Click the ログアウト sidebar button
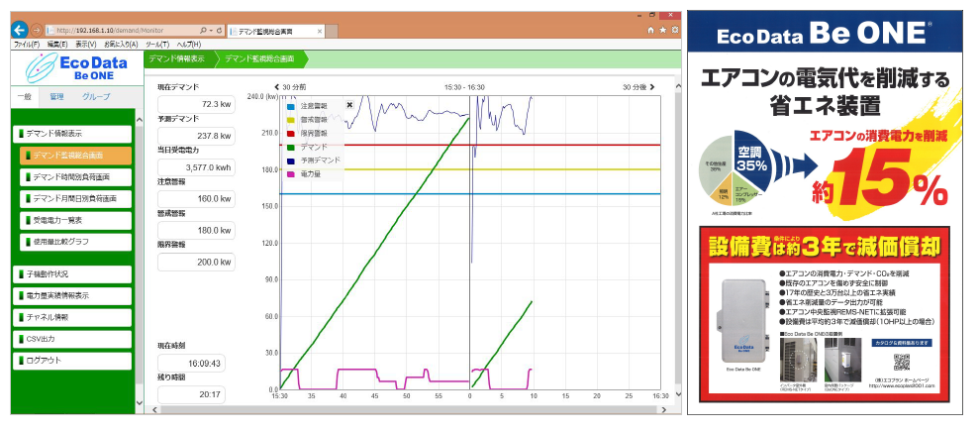 click(x=72, y=361)
